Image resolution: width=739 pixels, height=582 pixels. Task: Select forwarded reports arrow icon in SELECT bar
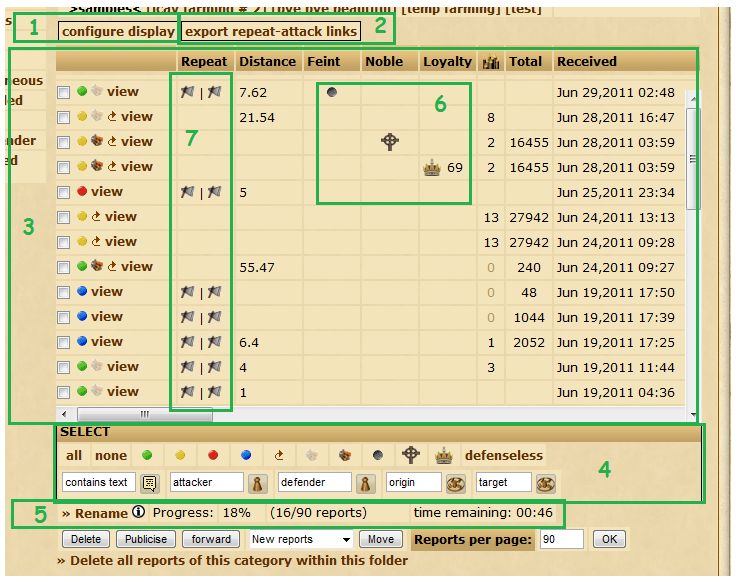[279, 455]
